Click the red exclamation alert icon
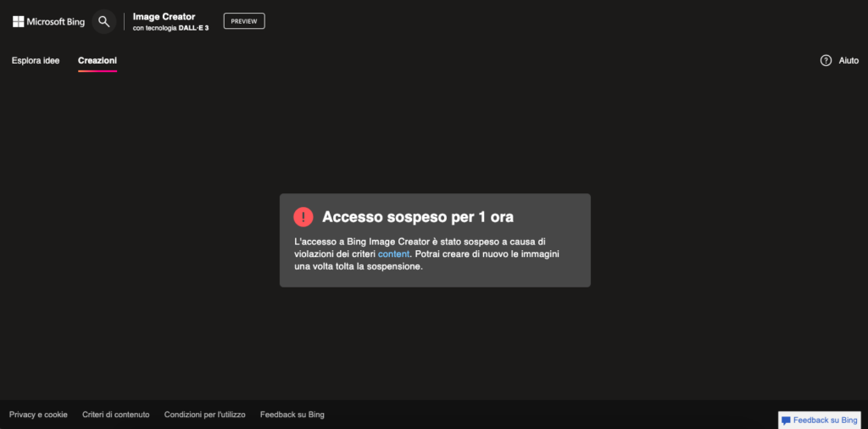This screenshot has width=868, height=429. (x=303, y=217)
